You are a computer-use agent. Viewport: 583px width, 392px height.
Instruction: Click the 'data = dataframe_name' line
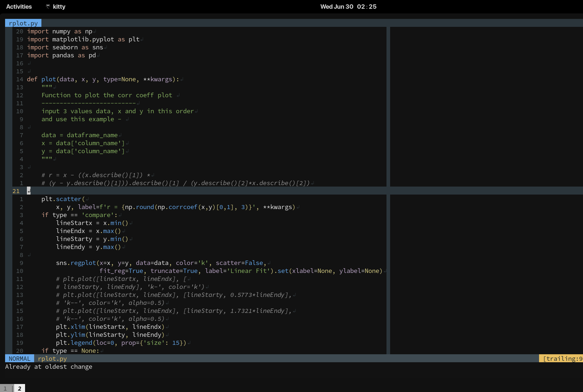pyautogui.click(x=80, y=135)
